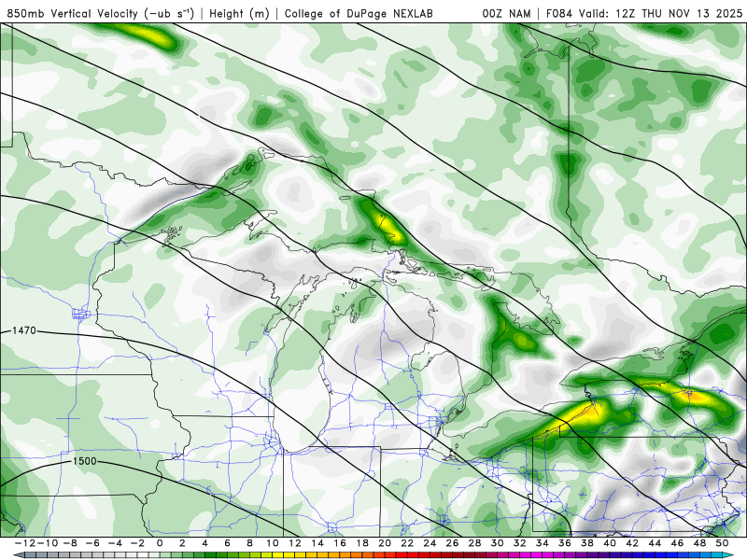The image size is (747, 560).
Task: Click the -12 value on the color scale
Action: (23, 543)
